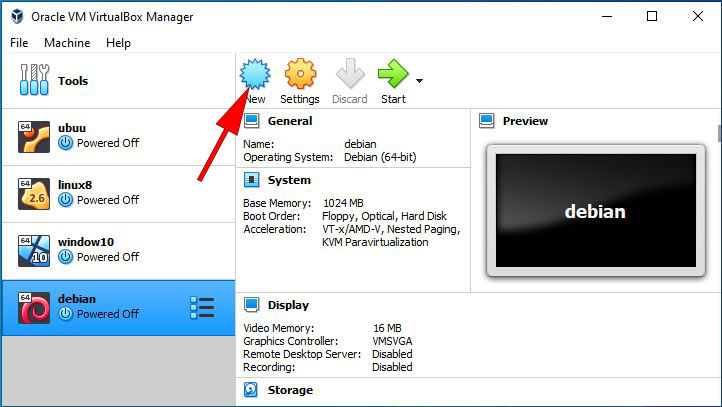Image resolution: width=722 pixels, height=407 pixels.
Task: Click the window10 power status icon
Action: pos(65,257)
